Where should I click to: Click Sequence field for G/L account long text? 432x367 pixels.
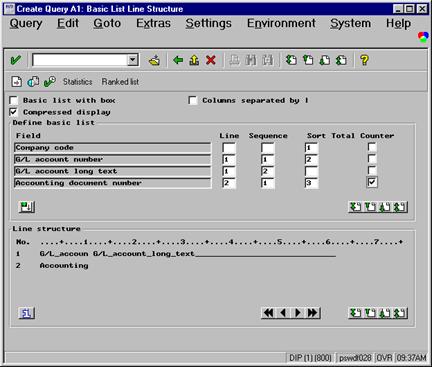268,171
